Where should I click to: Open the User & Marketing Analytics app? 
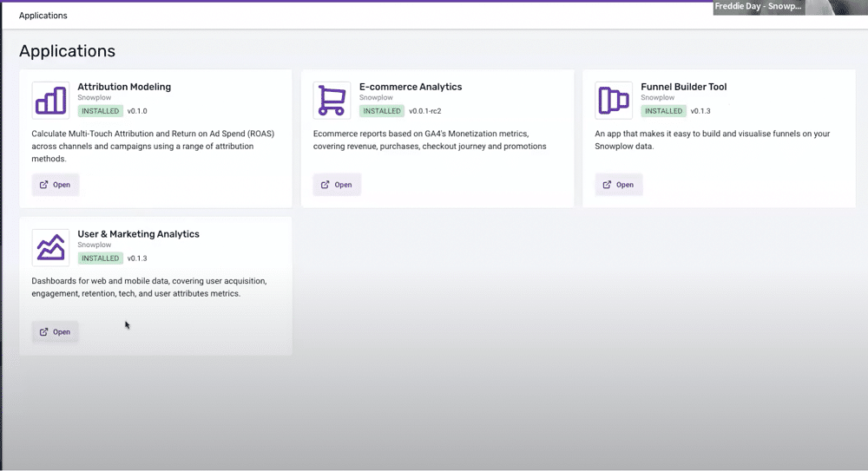[x=55, y=332]
